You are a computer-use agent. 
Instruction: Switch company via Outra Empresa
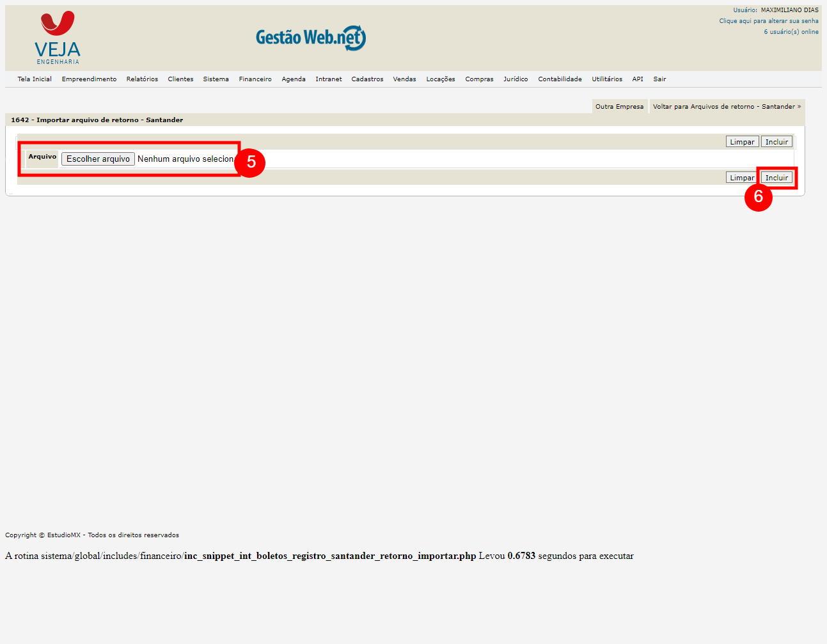[619, 107]
